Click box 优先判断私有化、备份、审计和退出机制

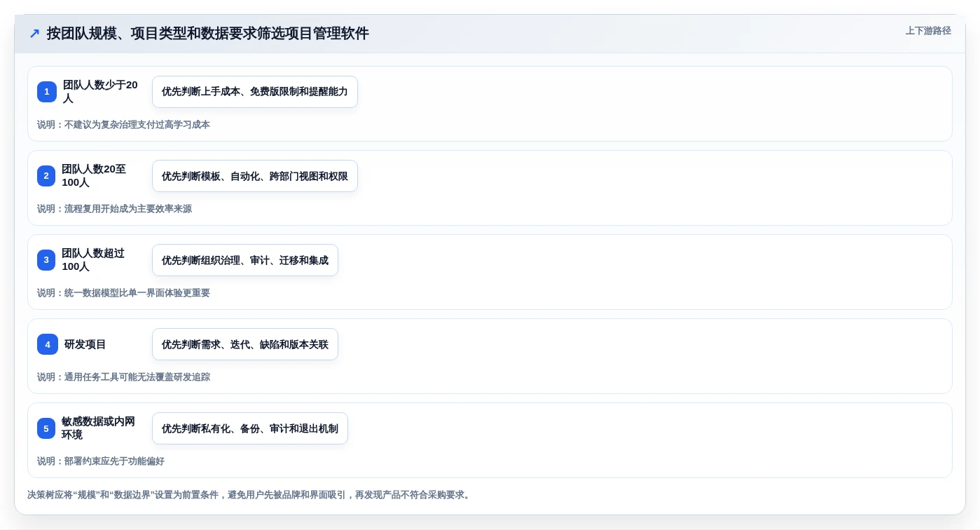point(250,428)
